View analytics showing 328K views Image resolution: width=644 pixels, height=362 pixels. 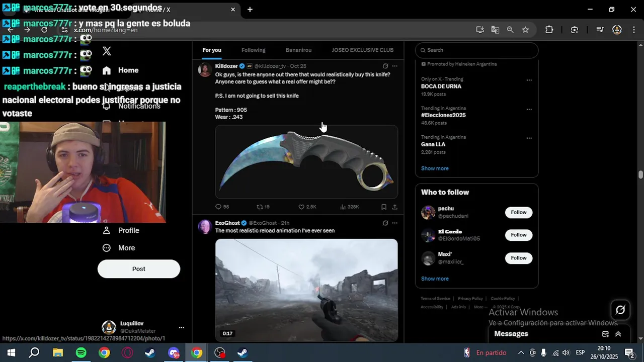click(350, 207)
